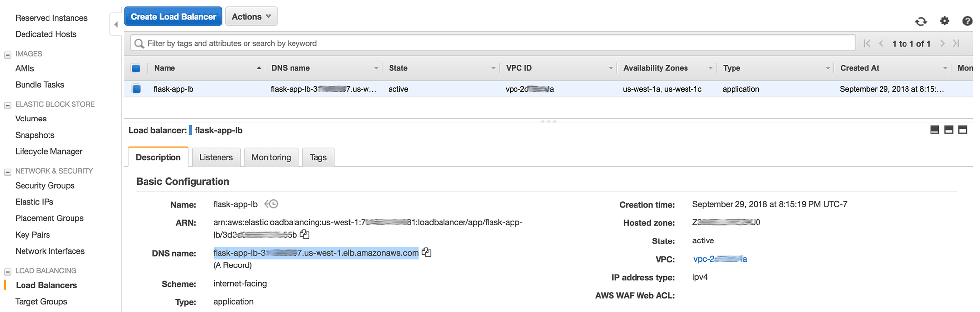Go to last page of results
980x312 pixels.
tap(956, 43)
